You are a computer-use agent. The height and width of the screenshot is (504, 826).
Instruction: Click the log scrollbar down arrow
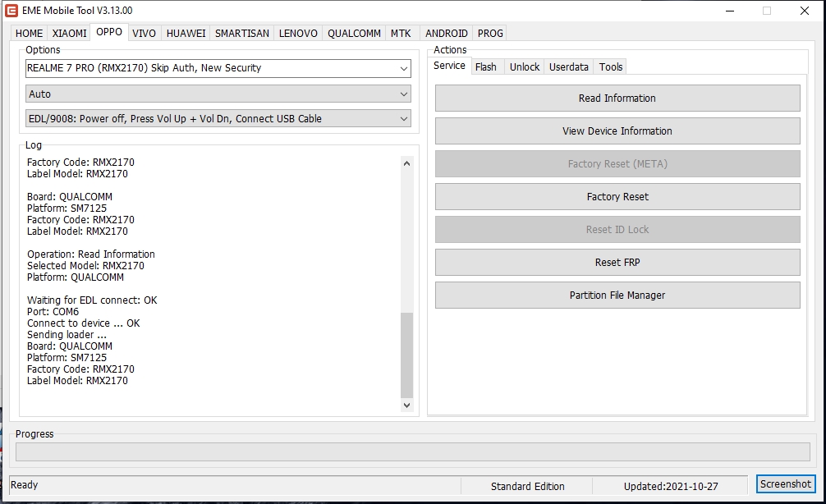pos(406,405)
